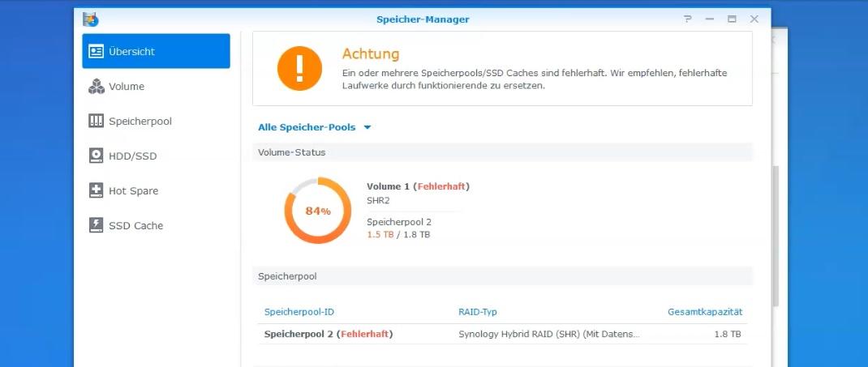Sort by Gesamtkapazität column header

[x=705, y=312]
